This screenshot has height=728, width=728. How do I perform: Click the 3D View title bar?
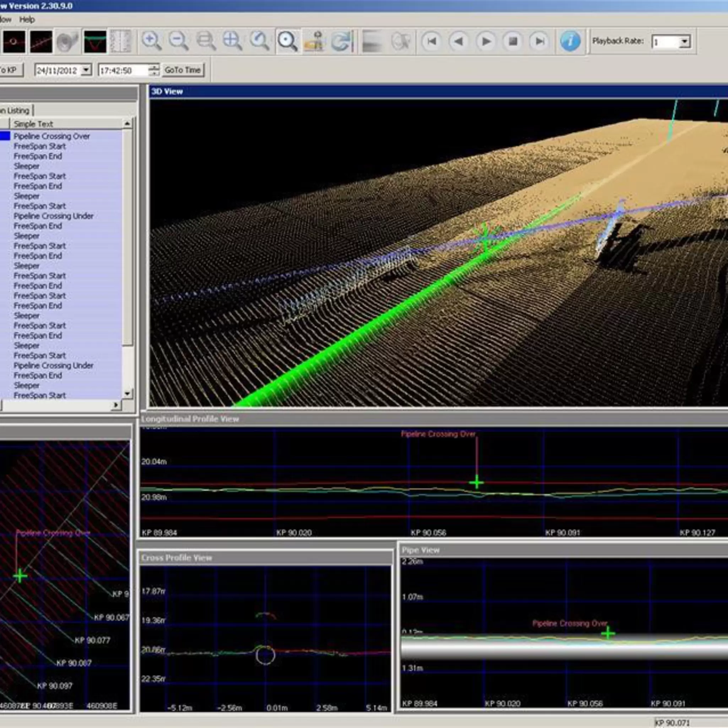(x=439, y=92)
